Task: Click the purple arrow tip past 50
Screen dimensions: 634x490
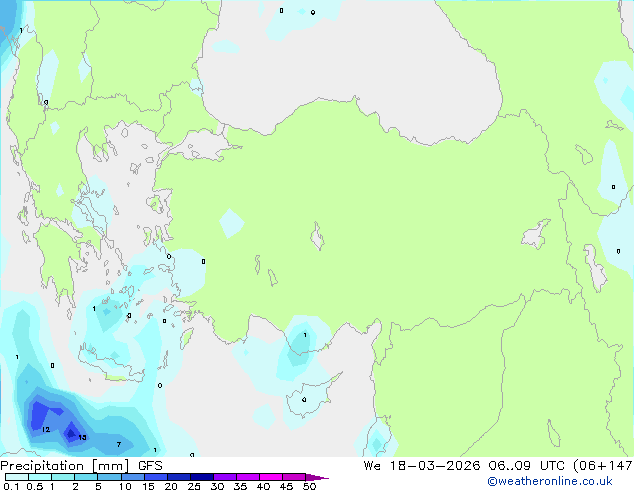Action: pyautogui.click(x=316, y=478)
